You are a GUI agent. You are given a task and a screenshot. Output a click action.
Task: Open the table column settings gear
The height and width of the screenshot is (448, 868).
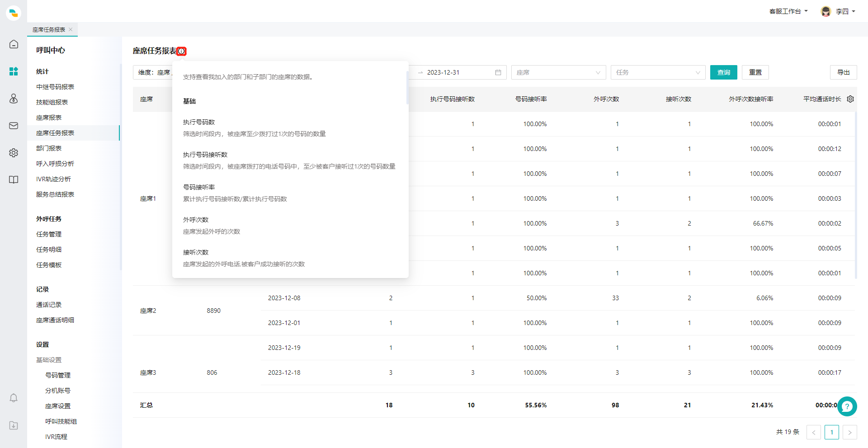pos(850,99)
